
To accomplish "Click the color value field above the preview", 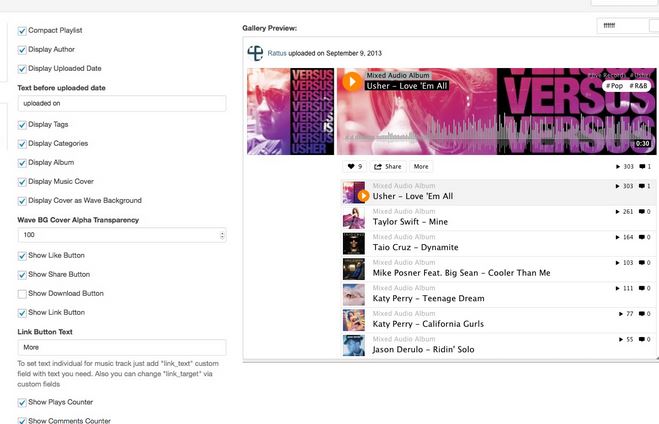I will pos(623,26).
